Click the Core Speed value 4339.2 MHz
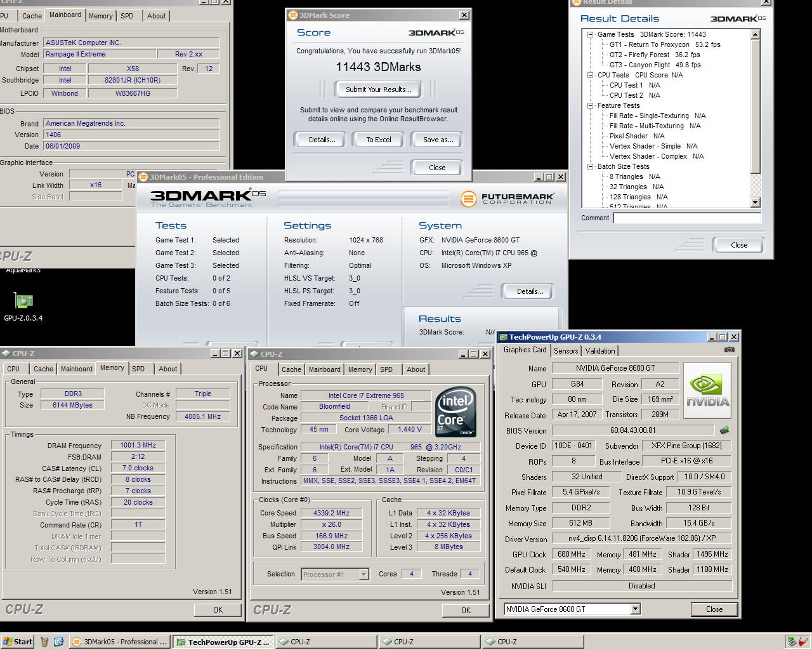The image size is (812, 650). tap(331, 513)
